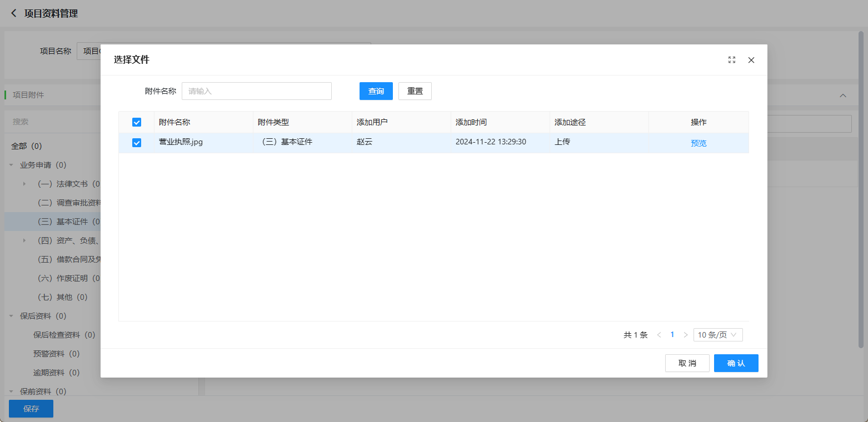The image size is (868, 422).
Task: Open the 10 条/页 page size dropdown
Action: [717, 335]
